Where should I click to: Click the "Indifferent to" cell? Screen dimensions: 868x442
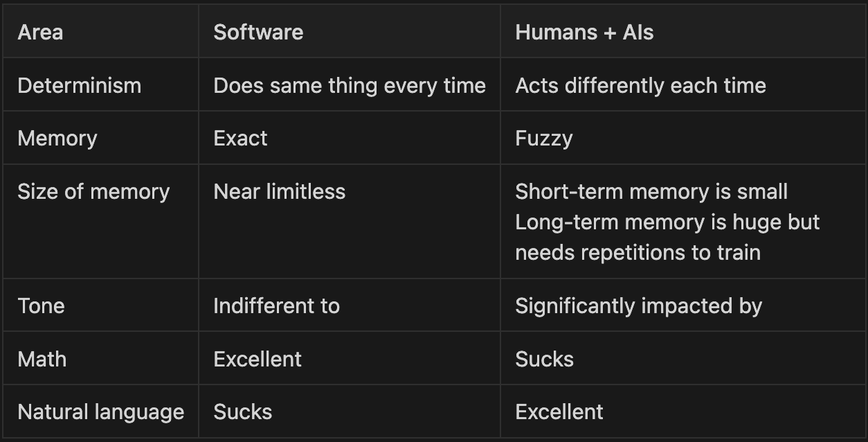click(x=276, y=306)
